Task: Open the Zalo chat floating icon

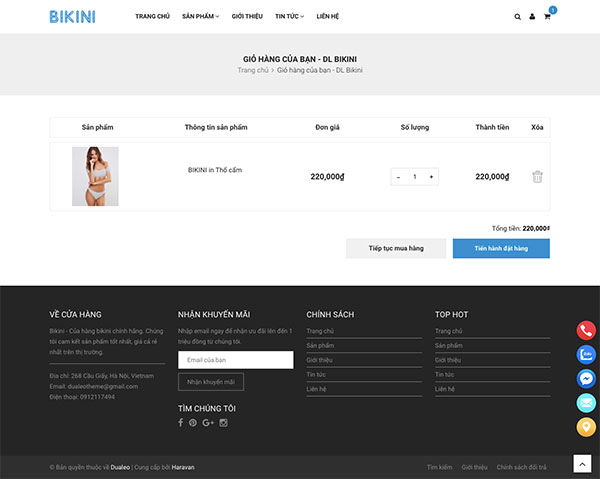Action: (586, 354)
